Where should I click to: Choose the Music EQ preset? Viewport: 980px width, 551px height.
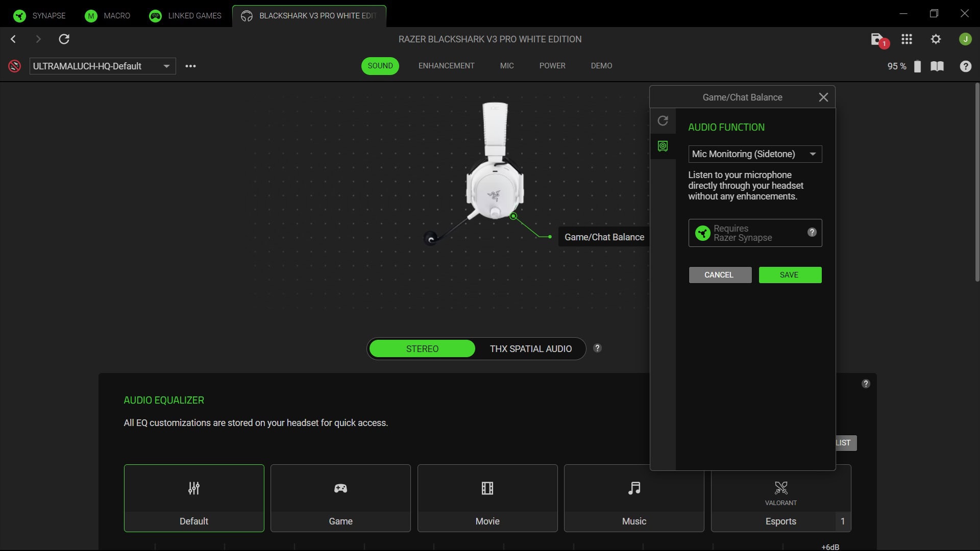point(634,498)
